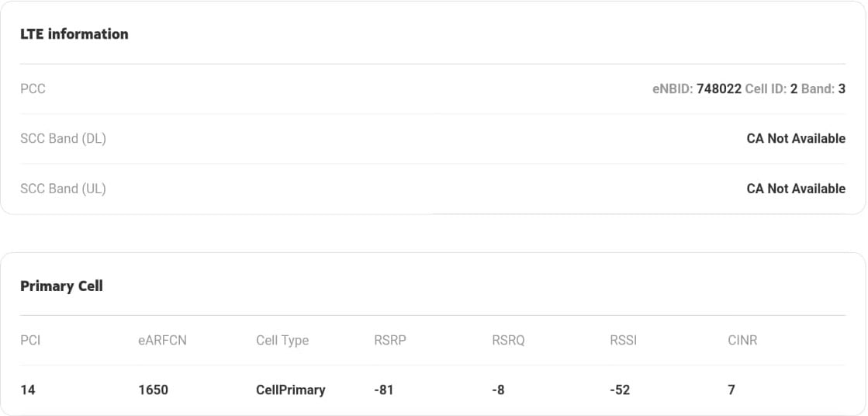Viewport: 868px width, 416px height.
Task: Select the SCC Band (DL) label
Action: click(63, 138)
